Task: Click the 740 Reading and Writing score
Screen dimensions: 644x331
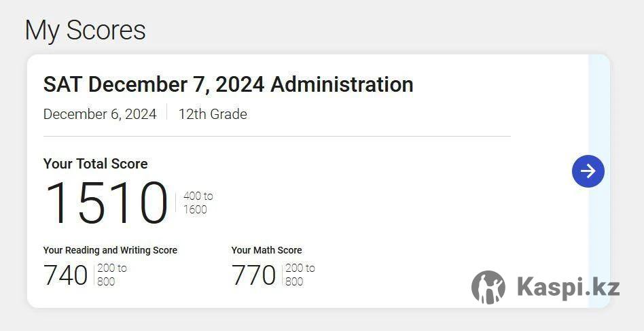Action: 65,275
